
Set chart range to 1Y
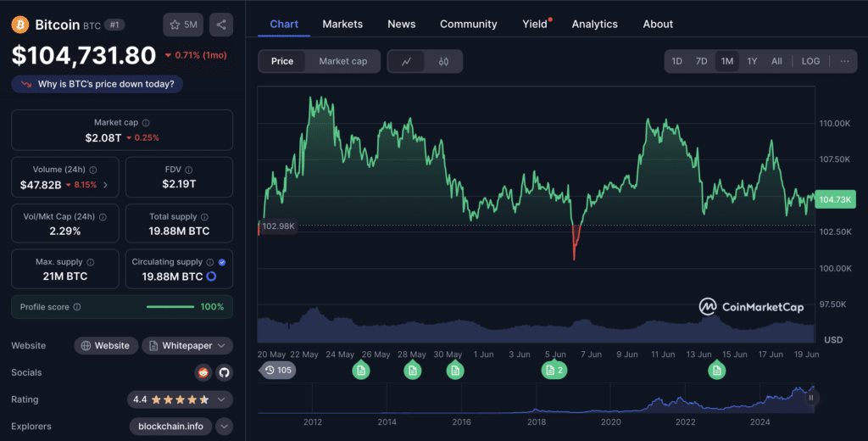(752, 62)
